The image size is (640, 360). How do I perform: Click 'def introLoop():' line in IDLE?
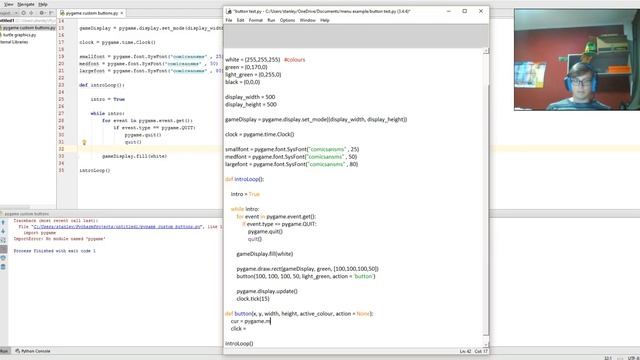(244, 179)
